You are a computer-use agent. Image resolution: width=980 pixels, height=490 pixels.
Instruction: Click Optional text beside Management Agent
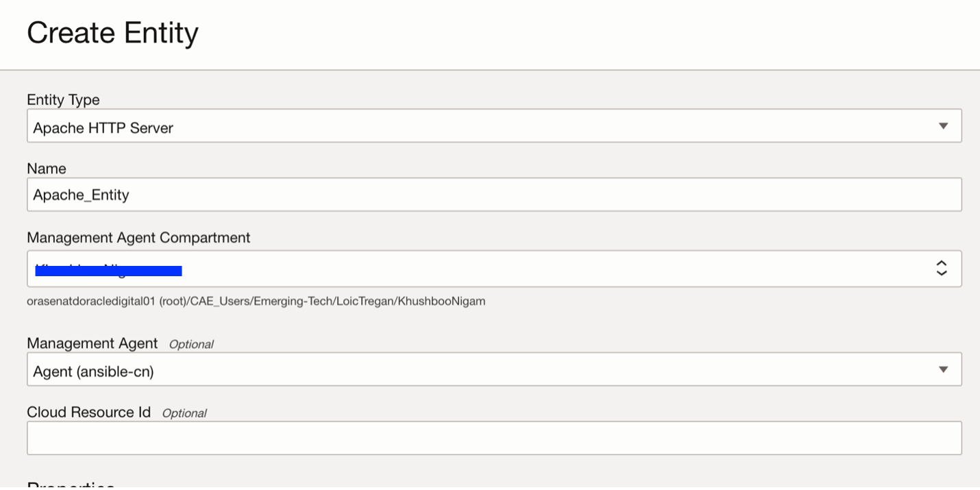pyautogui.click(x=191, y=344)
